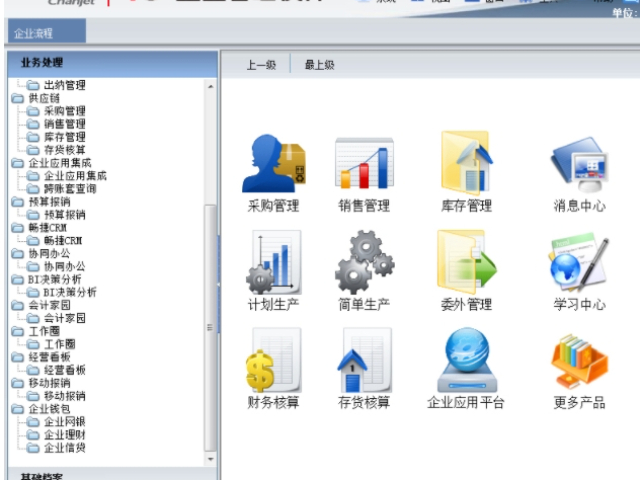Open the 企业应用平台 globe icon

click(x=467, y=360)
